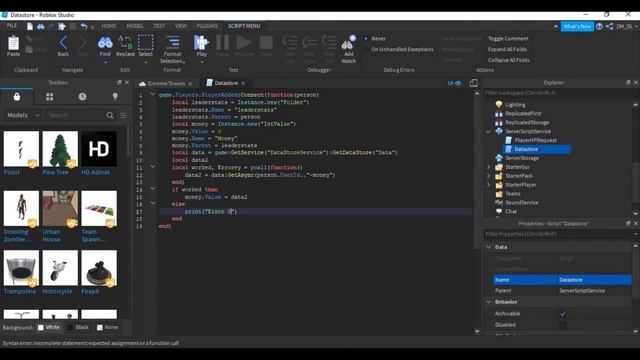This screenshot has width=640, height=360.
Task: Click the publish quick-access icon
Action: click(62, 26)
